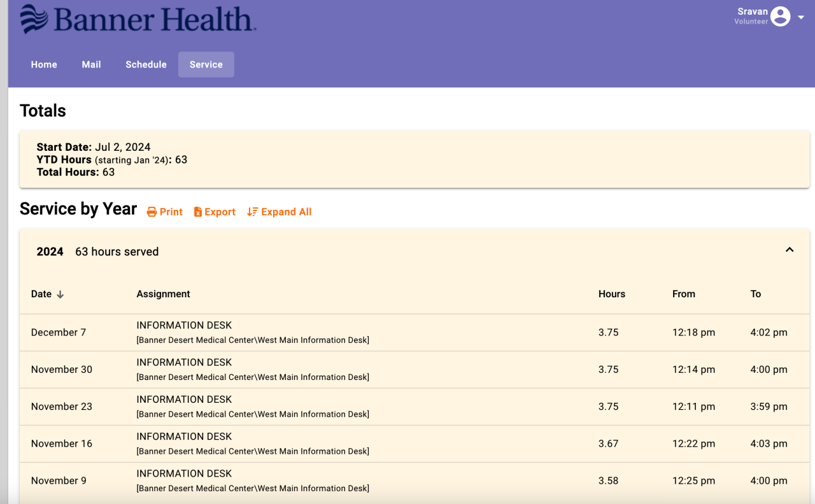Click the Print link
This screenshot has width=815, height=504.
(171, 212)
